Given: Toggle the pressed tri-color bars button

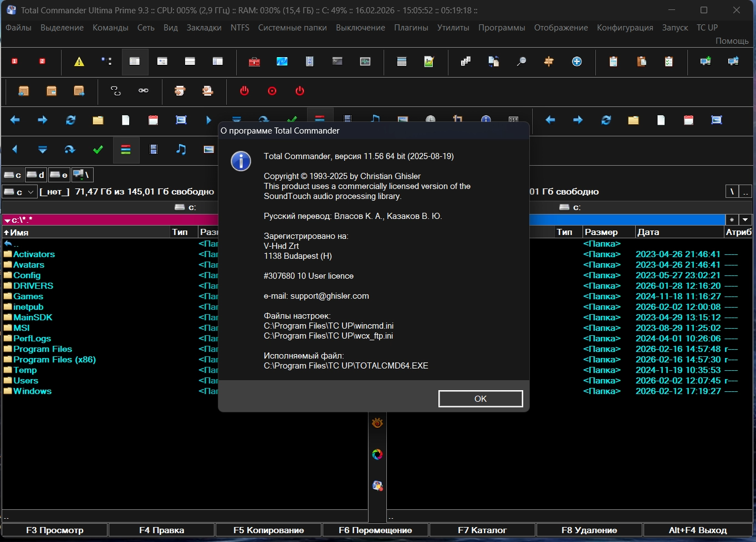Looking at the screenshot, I should (x=126, y=150).
